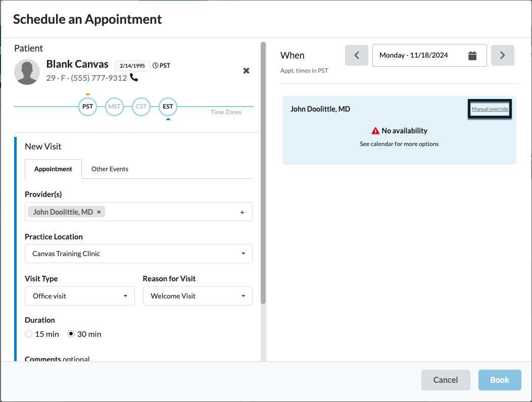Select the 30 min duration option
Viewport: 532px width, 402px height.
71,334
